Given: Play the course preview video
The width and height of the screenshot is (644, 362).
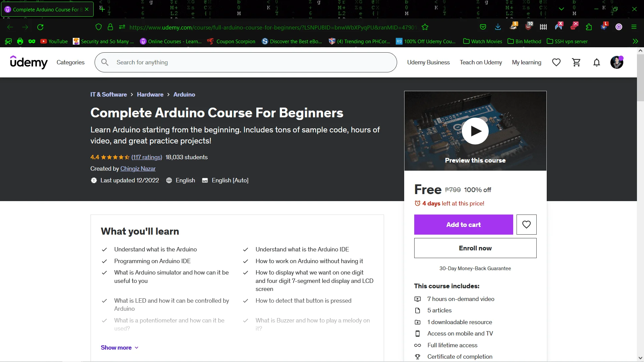Looking at the screenshot, I should [475, 131].
